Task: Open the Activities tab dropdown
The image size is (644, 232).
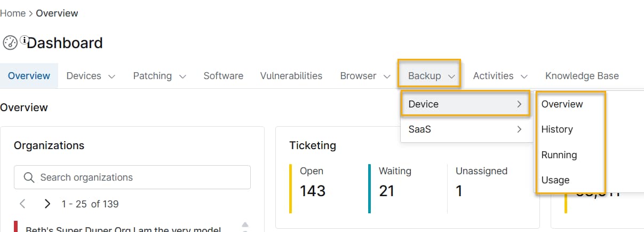Action: click(x=500, y=76)
